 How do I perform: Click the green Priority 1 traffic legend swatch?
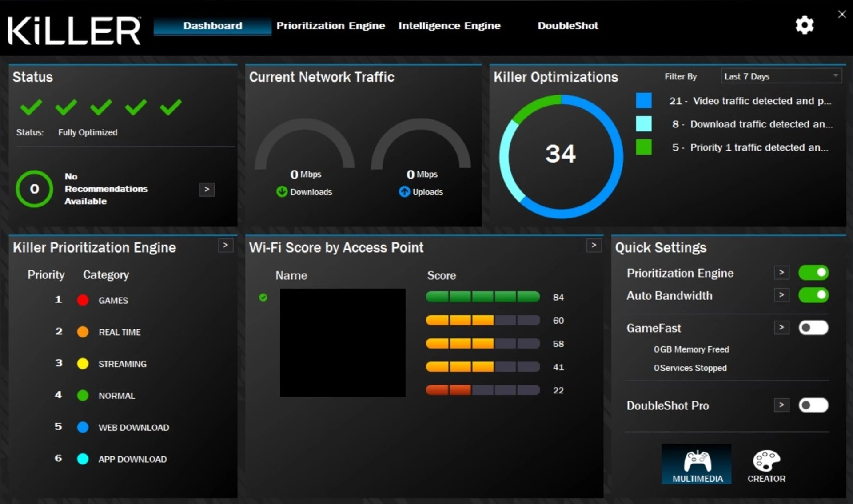coord(644,147)
